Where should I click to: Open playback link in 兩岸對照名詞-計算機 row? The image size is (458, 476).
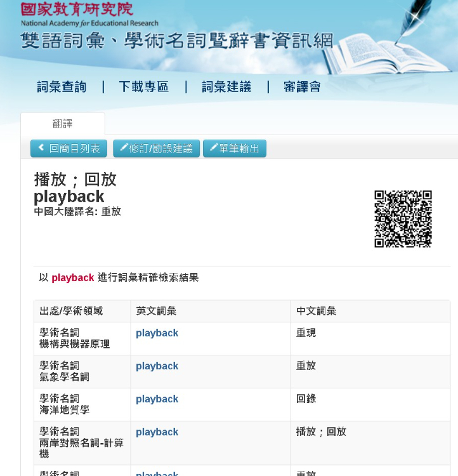coord(157,432)
